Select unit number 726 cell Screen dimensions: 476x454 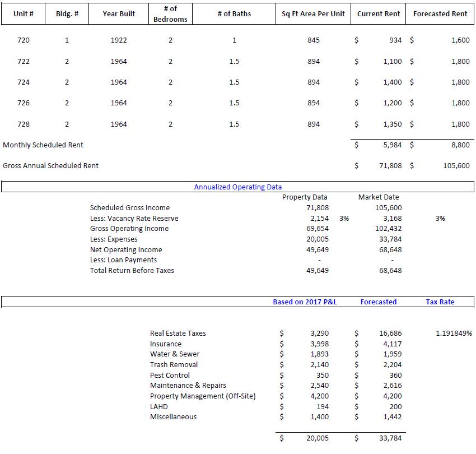[x=24, y=103]
